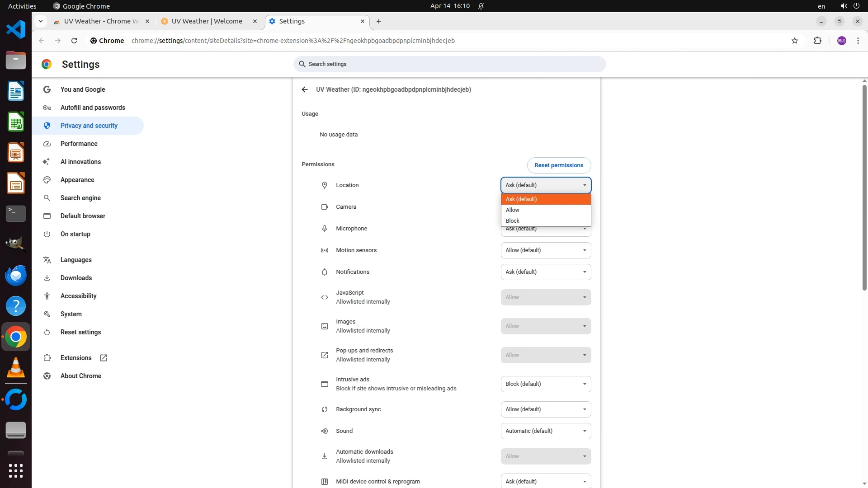The image size is (868, 488).
Task: Open the Intrusive ads dropdown
Action: 545,384
